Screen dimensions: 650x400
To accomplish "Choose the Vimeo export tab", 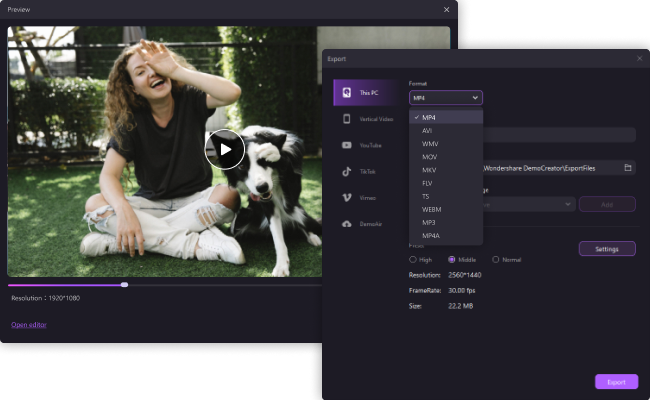I will point(366,198).
